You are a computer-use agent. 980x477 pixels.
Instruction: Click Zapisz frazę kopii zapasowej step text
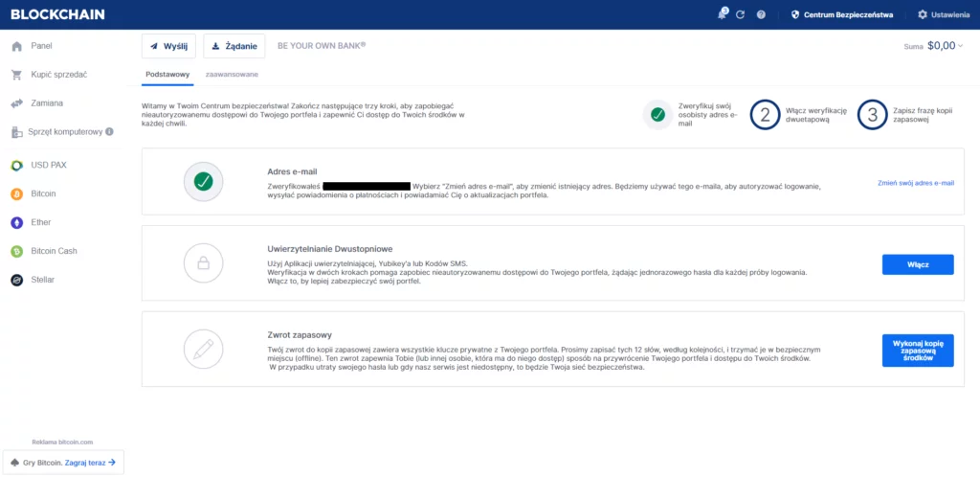[923, 115]
